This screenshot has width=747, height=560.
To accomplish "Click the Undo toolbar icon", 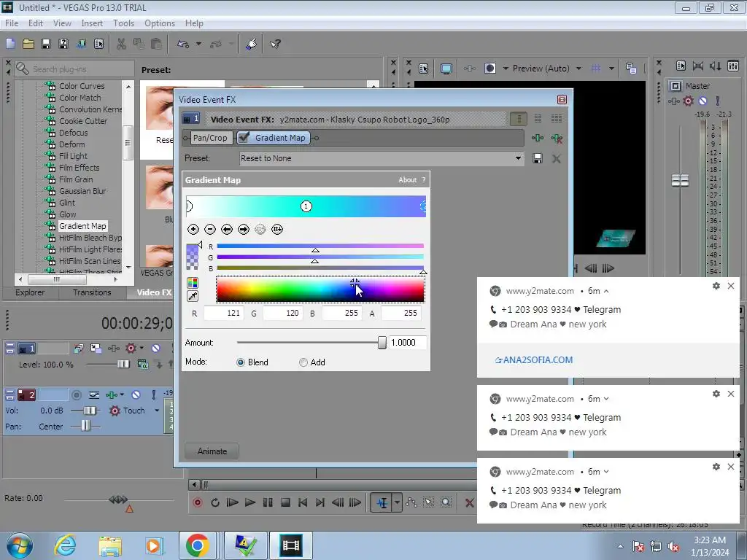I will pyautogui.click(x=183, y=44).
